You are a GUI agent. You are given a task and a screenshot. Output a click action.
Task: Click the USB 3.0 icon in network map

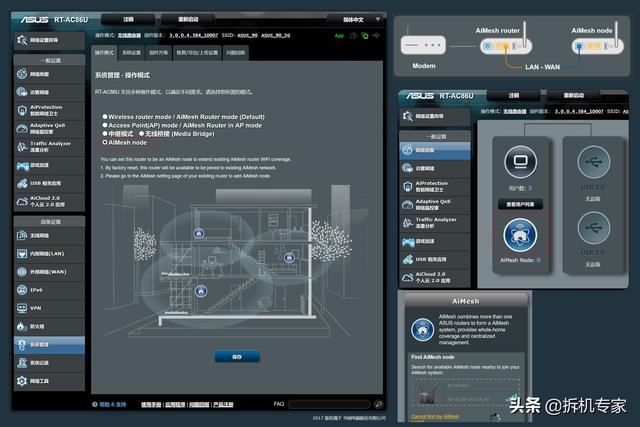pos(593,162)
